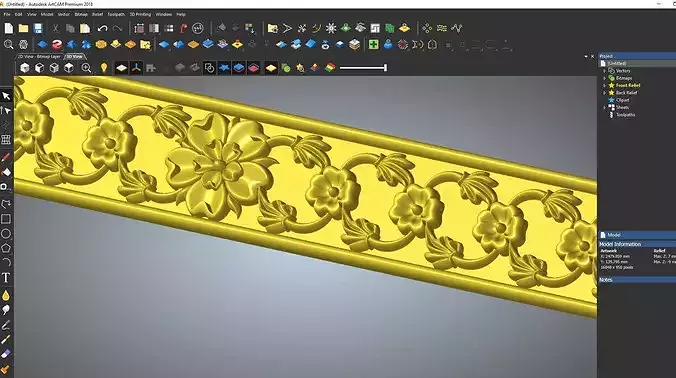
Task: Click the Toolpath folder open icon
Action: click(x=272, y=28)
